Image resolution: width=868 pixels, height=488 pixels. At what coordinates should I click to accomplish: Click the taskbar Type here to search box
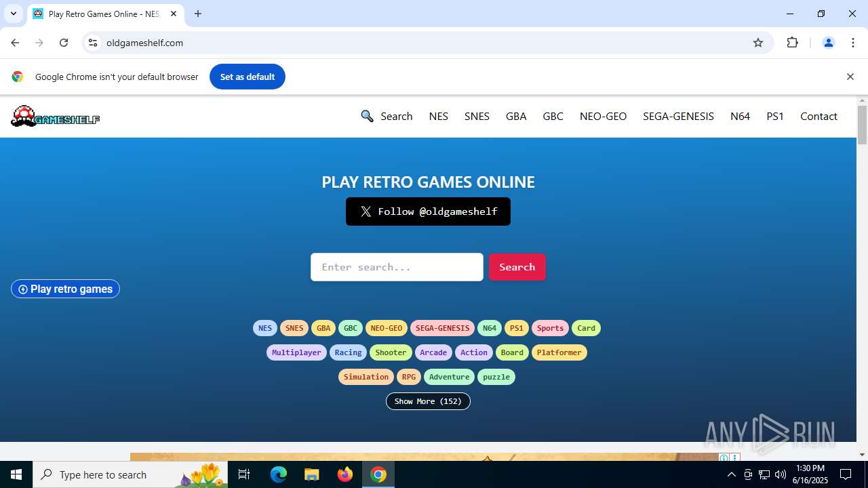click(130, 474)
